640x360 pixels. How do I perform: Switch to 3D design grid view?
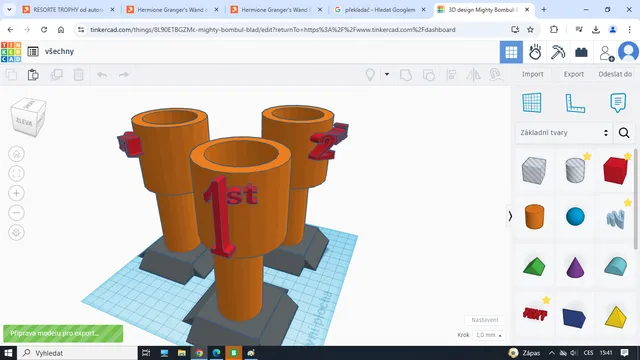click(511, 52)
